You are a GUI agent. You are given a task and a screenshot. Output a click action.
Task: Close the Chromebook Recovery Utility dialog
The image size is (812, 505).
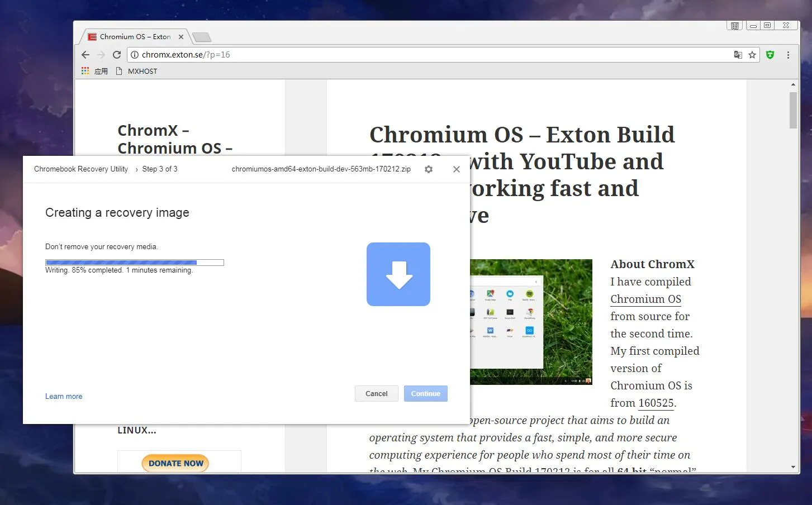coord(457,169)
